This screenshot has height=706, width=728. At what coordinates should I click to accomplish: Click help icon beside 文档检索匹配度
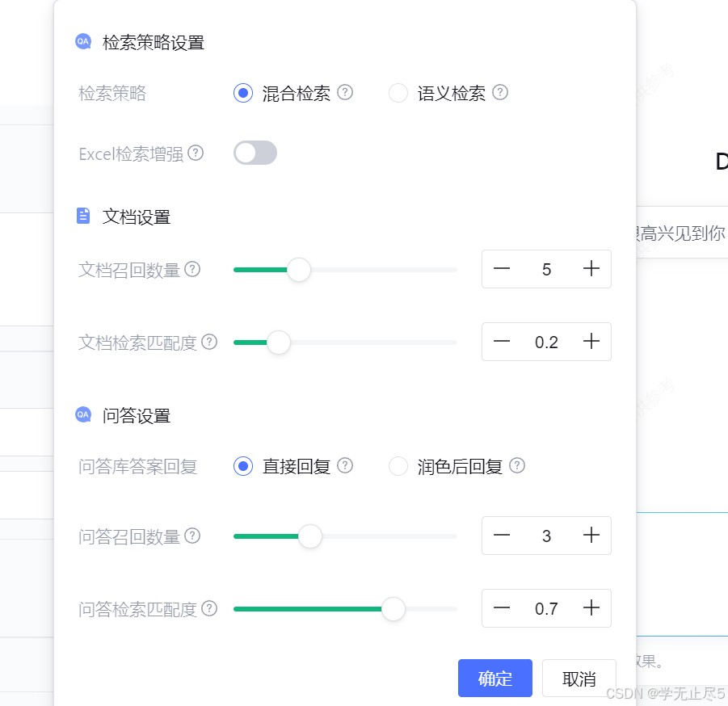[x=209, y=342]
